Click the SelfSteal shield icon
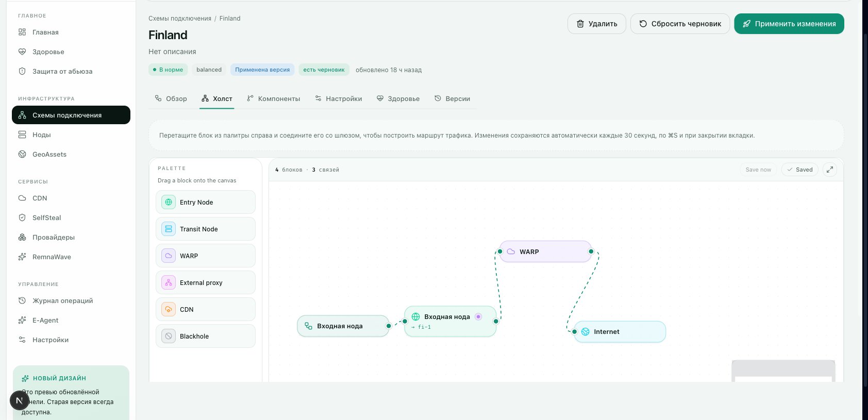Screen dimensions: 868x420 (22, 217)
